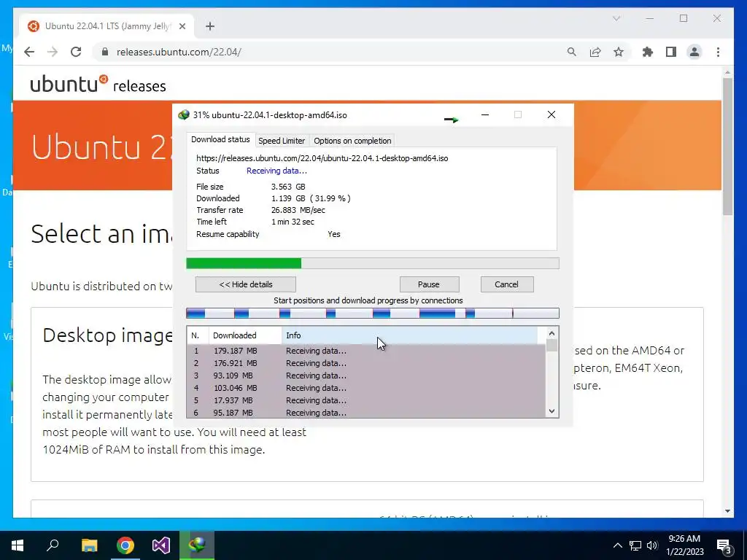The width and height of the screenshot is (747, 560).
Task: View site information padlock icon
Action: [x=105, y=52]
